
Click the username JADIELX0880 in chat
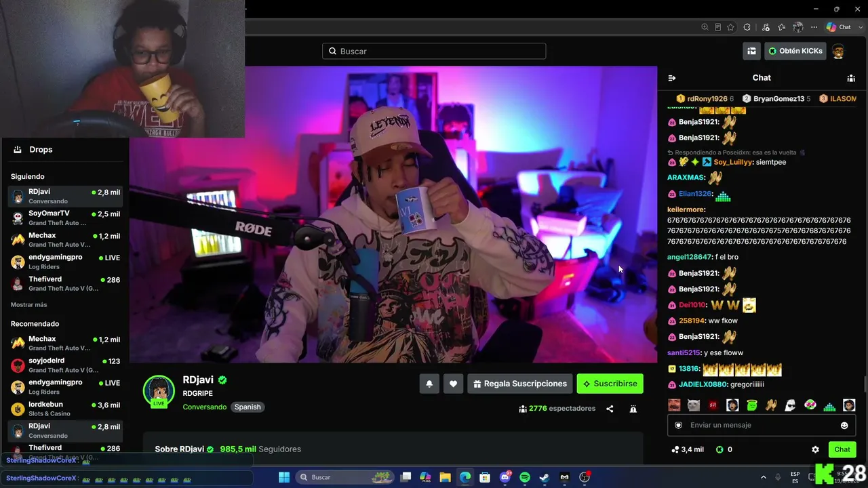coord(704,384)
